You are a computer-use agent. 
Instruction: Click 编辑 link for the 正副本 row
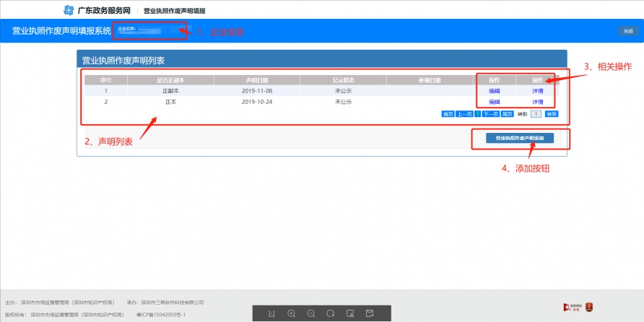[495, 91]
